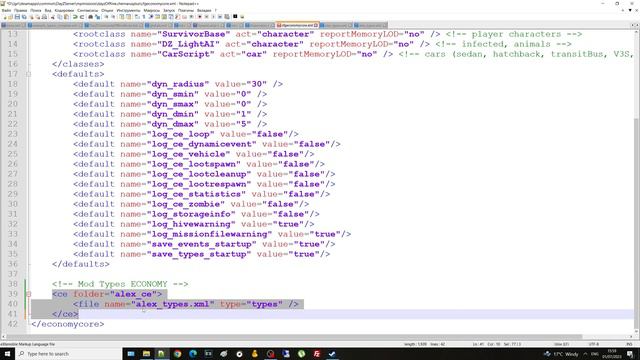
Task: Create a new document from the toolbar
Action: pos(5,17)
